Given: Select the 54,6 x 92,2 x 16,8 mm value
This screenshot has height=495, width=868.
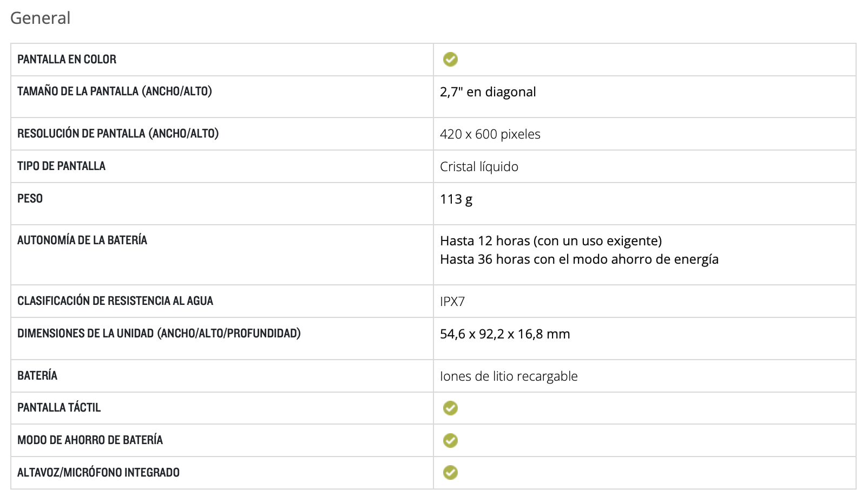Looking at the screenshot, I should tap(504, 334).
